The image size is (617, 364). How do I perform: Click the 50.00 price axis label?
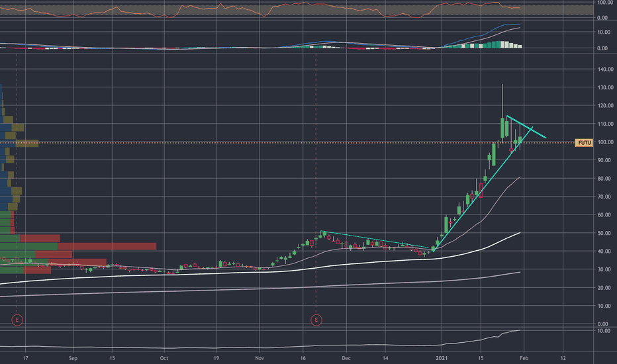coord(605,233)
